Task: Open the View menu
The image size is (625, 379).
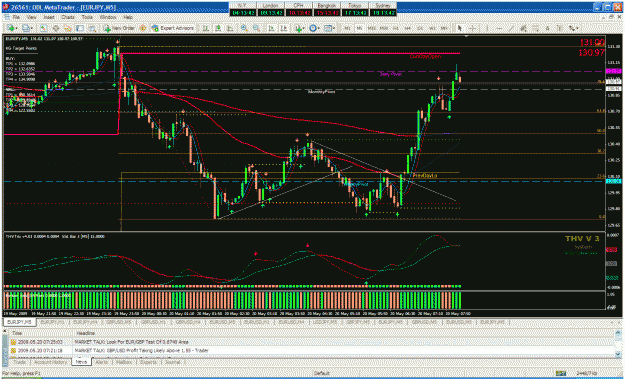Action: click(x=32, y=18)
